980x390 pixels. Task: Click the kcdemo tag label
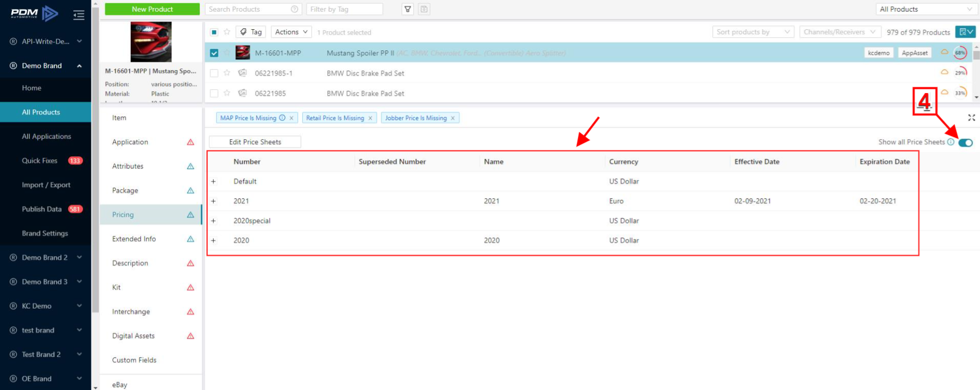[x=879, y=53]
